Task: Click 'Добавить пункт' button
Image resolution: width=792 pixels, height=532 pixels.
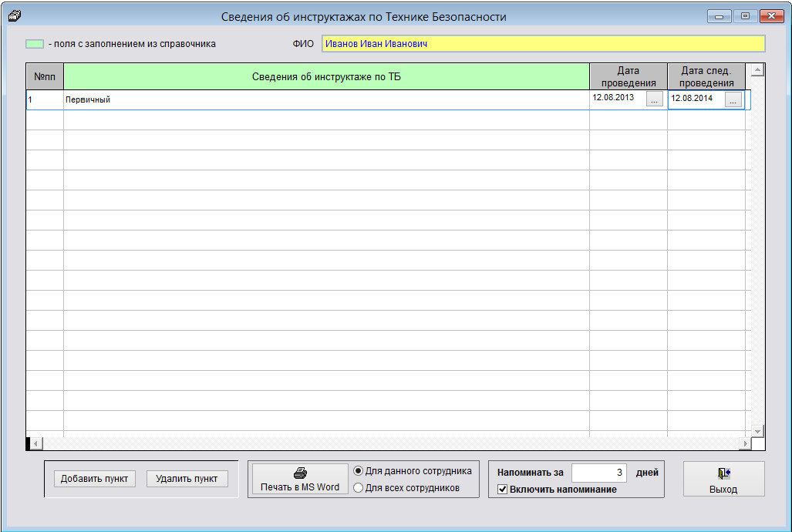Action: tap(94, 479)
